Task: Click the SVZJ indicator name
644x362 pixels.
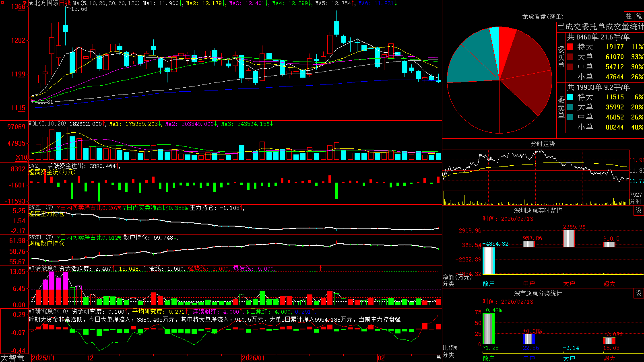Action: [x=35, y=166]
